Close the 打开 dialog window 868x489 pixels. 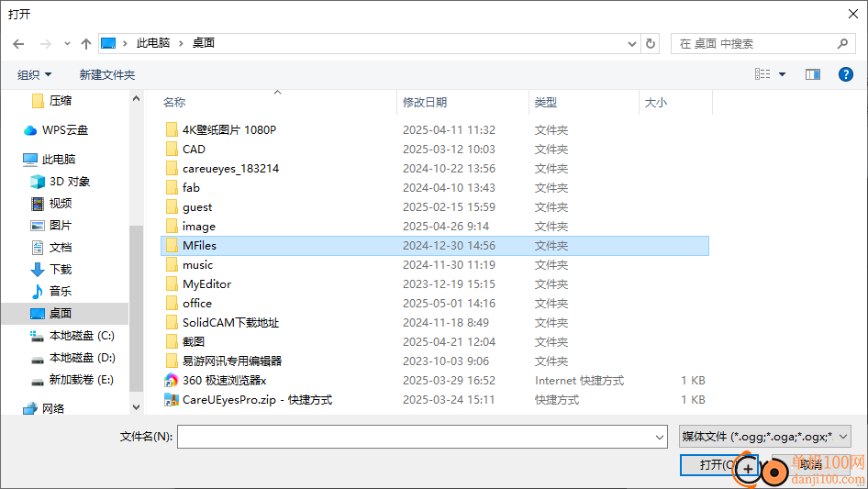pos(853,14)
